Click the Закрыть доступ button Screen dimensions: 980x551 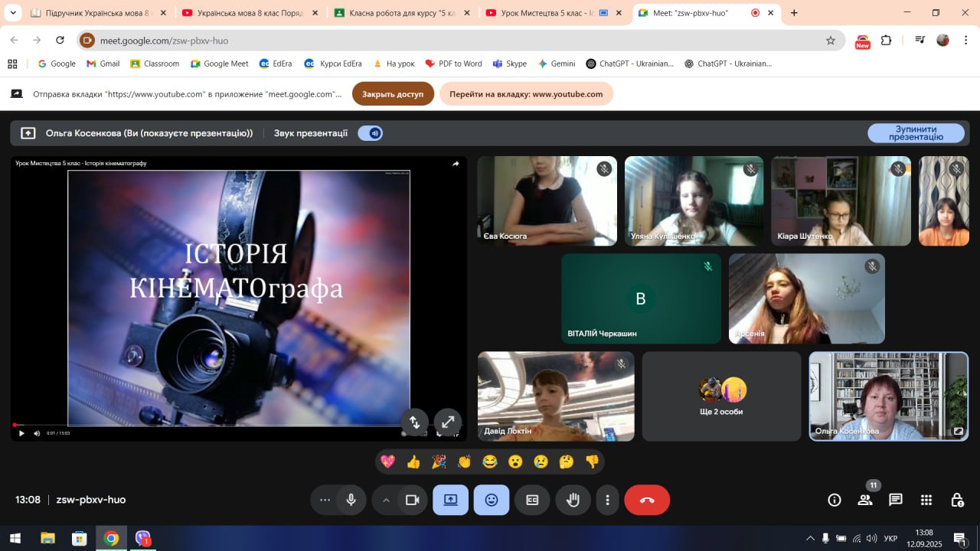[393, 94]
